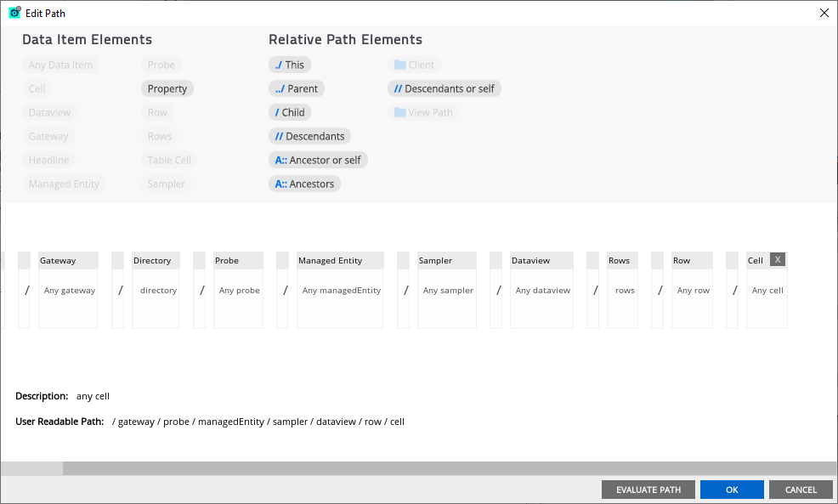Remove the Cell path element
The image size is (838, 504).
pyautogui.click(x=778, y=260)
